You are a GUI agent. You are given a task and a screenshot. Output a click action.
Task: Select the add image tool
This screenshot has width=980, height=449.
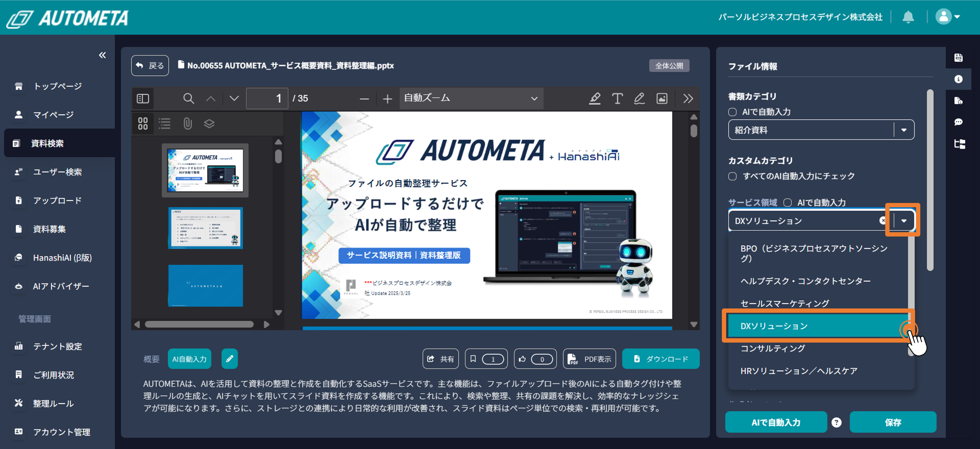click(662, 98)
